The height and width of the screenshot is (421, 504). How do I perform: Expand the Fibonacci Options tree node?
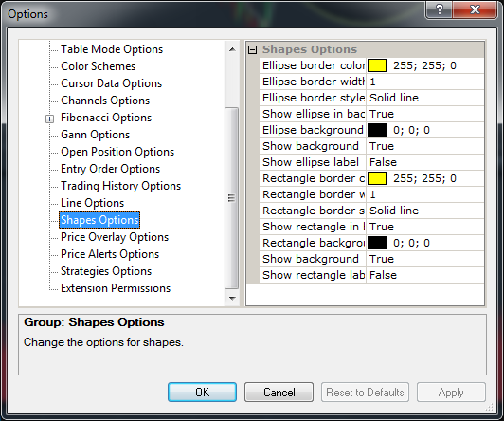coord(49,119)
